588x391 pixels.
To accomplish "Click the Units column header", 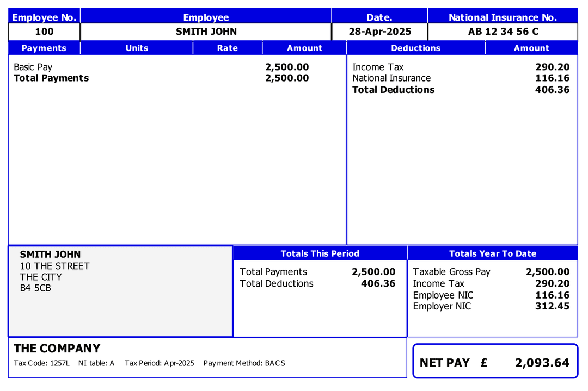I will (137, 48).
